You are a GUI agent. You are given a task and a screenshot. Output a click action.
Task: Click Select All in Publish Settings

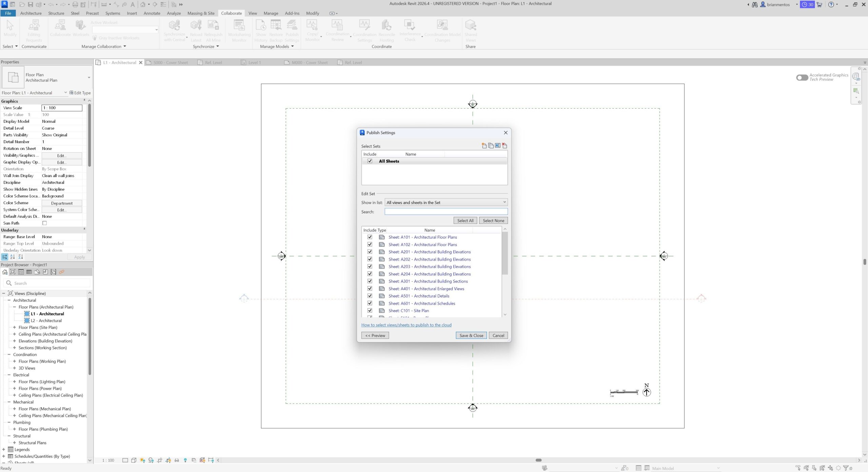pyautogui.click(x=465, y=221)
